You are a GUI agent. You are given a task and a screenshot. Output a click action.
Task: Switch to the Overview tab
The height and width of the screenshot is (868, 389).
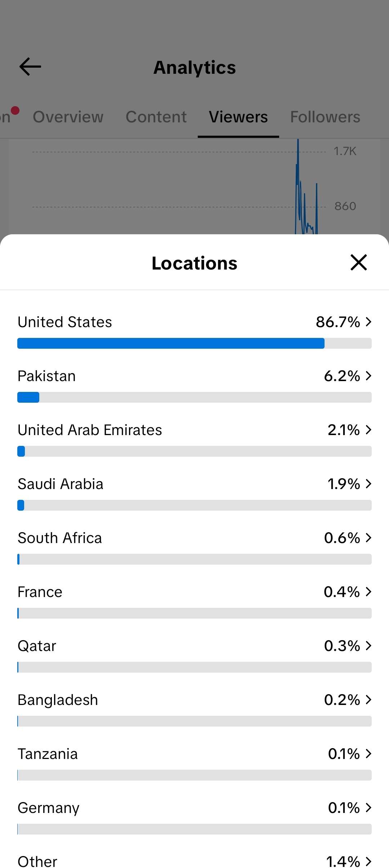point(68,117)
